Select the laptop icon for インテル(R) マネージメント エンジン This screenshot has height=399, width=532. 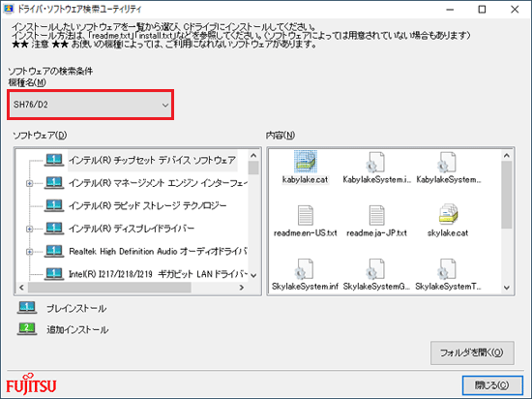54,183
